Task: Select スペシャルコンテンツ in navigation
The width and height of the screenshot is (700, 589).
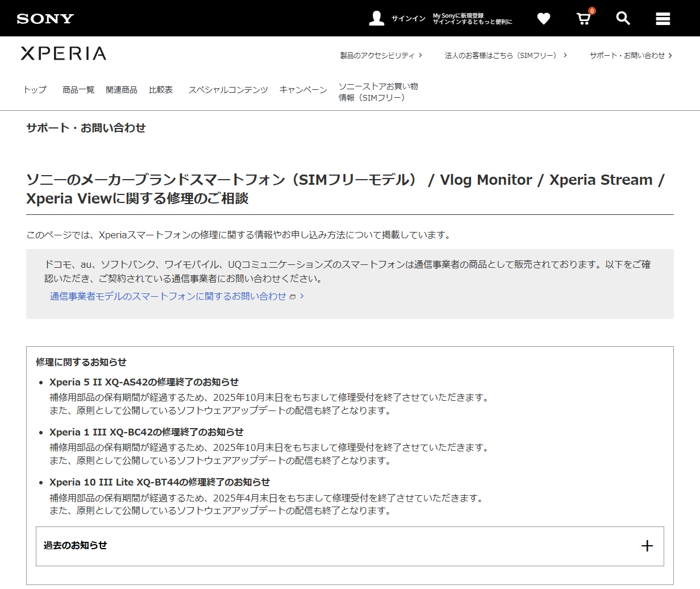Action: (228, 90)
